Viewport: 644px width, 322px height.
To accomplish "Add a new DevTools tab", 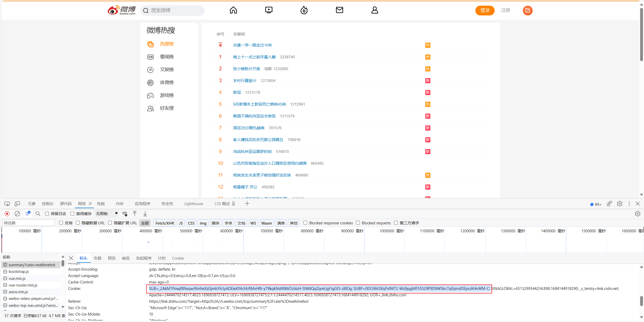I will (x=247, y=204).
